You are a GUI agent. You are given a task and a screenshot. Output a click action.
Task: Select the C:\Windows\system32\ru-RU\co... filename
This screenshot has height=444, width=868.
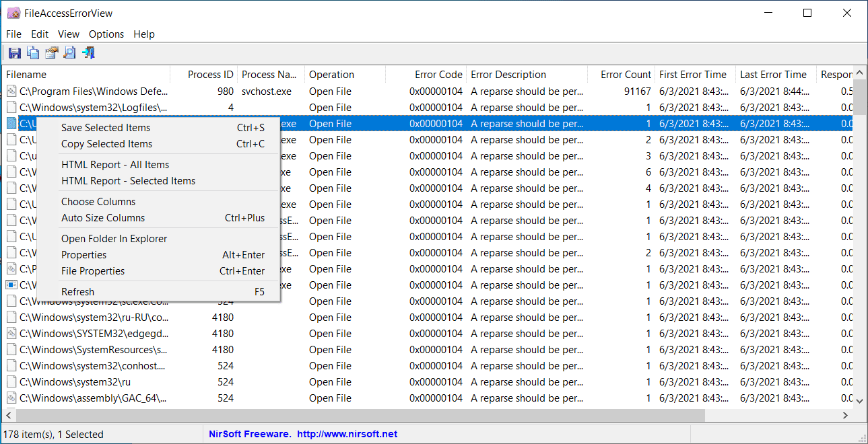click(94, 318)
